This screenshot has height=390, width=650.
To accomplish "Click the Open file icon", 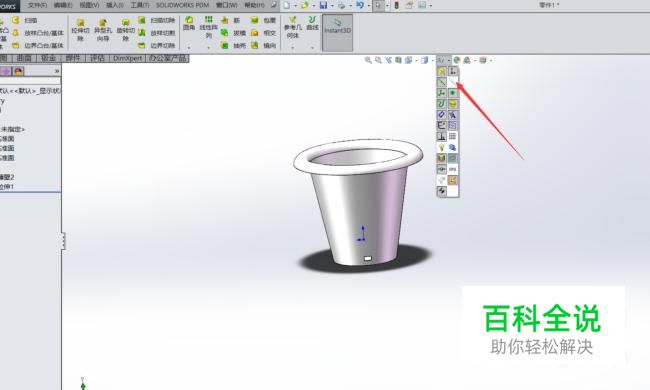I will [x=305, y=5].
